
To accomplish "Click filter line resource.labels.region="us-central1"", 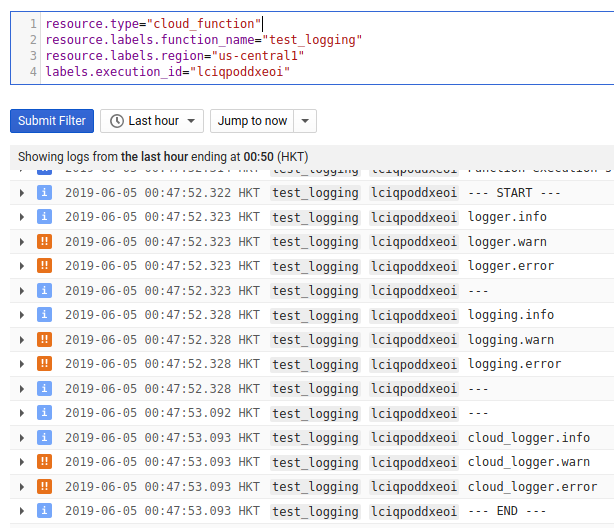I will [175, 56].
